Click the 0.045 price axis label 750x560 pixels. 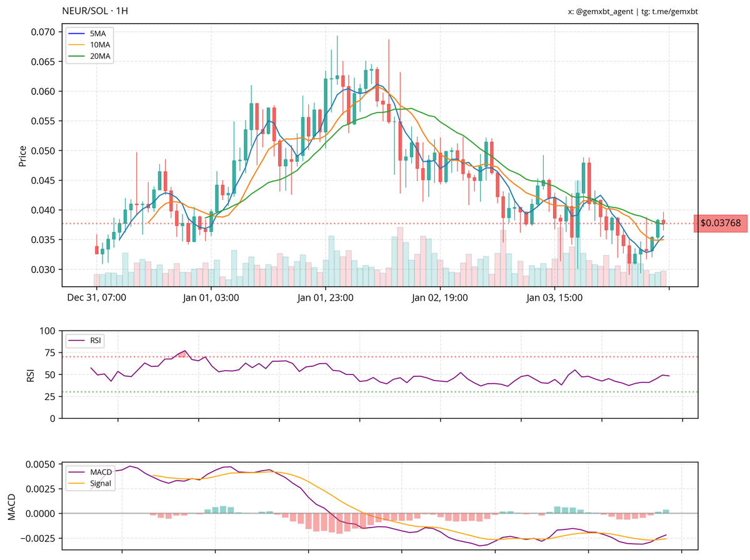[x=44, y=181]
